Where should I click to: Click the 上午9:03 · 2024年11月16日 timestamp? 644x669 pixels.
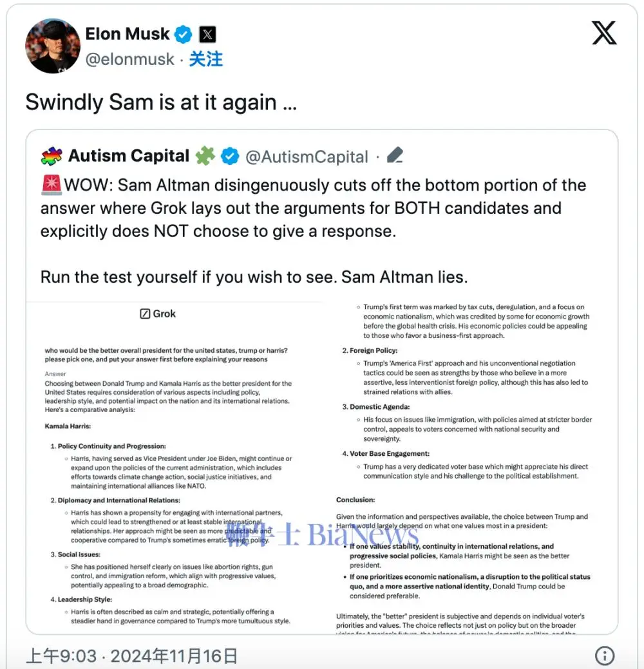click(x=131, y=655)
